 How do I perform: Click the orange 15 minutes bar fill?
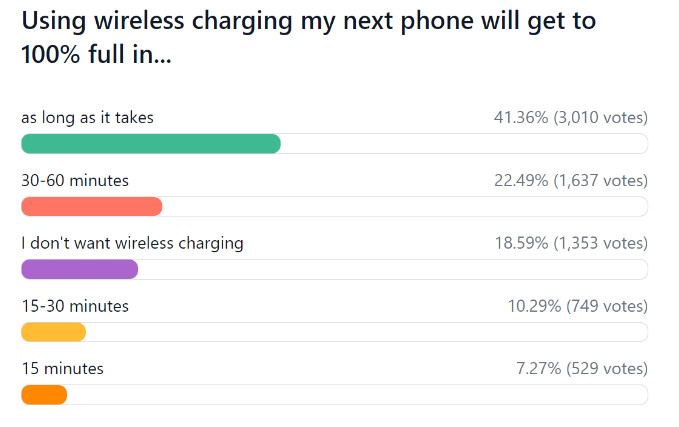(44, 395)
